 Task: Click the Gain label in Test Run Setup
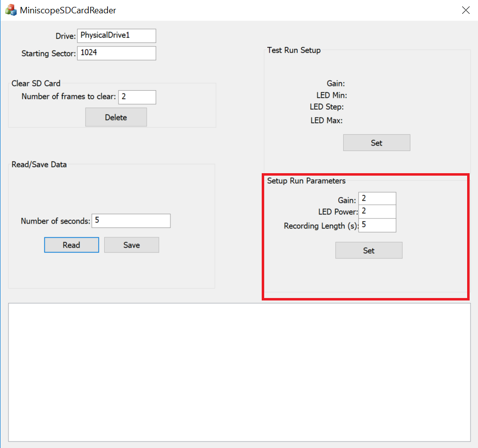[336, 84]
